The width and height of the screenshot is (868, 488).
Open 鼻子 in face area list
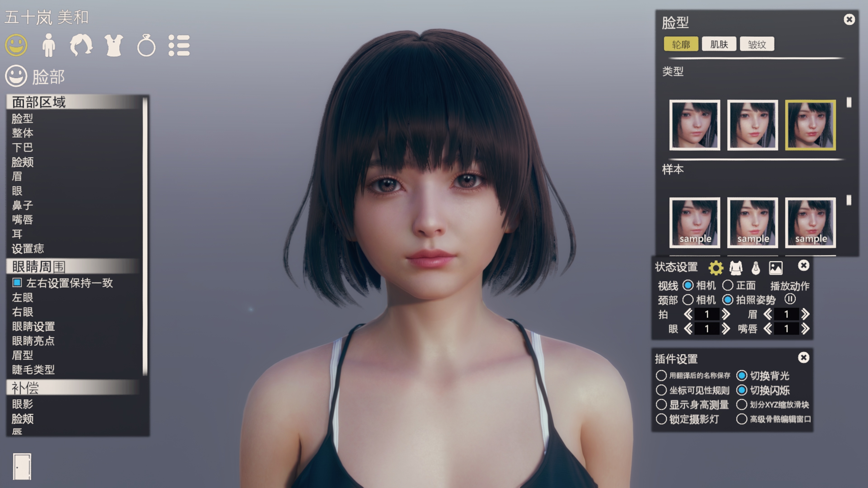tap(23, 205)
